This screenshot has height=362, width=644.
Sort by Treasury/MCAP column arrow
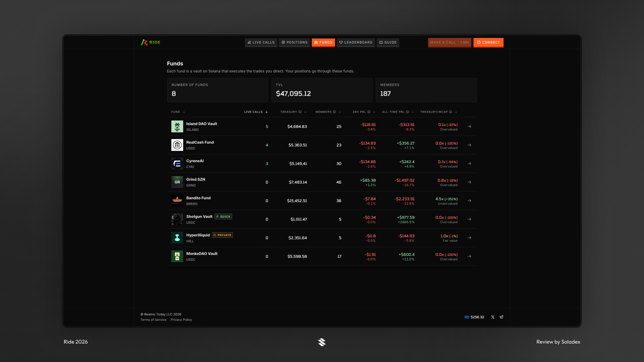456,112
